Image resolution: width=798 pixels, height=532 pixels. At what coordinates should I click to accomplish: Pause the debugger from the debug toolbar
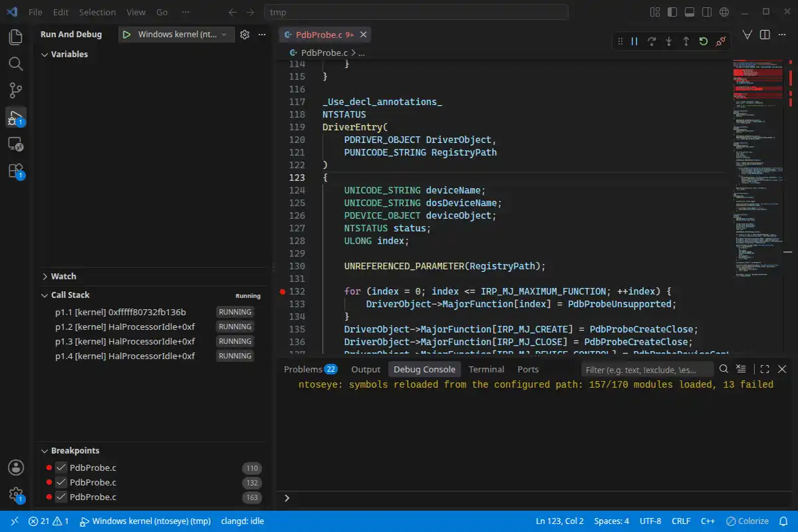[x=634, y=41]
